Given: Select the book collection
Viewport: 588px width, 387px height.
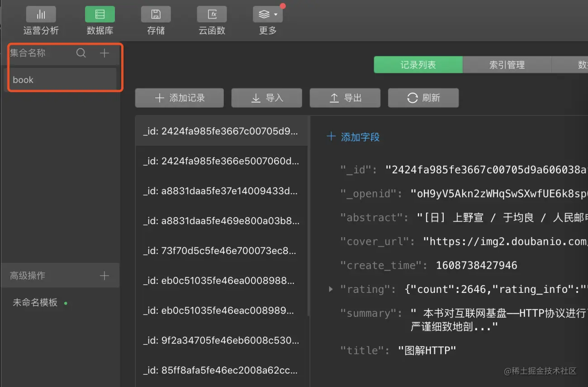Looking at the screenshot, I should [60, 80].
